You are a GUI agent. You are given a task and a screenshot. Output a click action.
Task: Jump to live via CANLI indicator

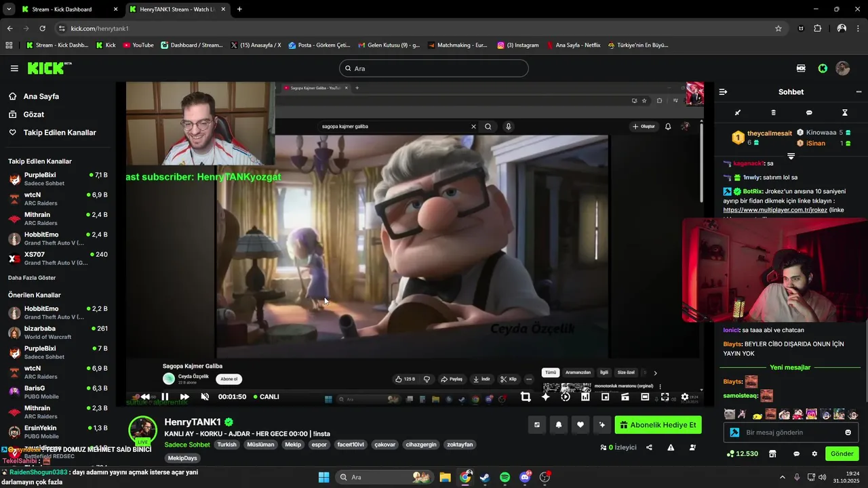(x=266, y=396)
